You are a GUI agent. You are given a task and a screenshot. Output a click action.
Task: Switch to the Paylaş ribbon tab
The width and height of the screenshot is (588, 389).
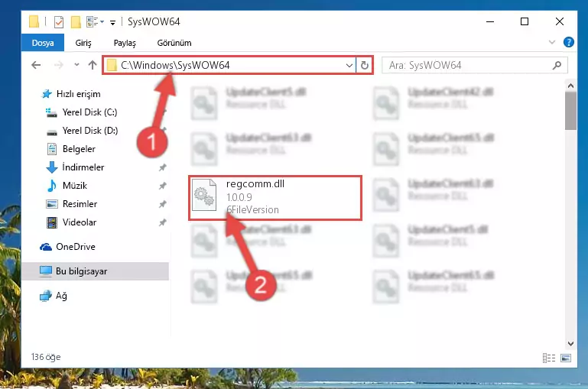click(x=125, y=43)
